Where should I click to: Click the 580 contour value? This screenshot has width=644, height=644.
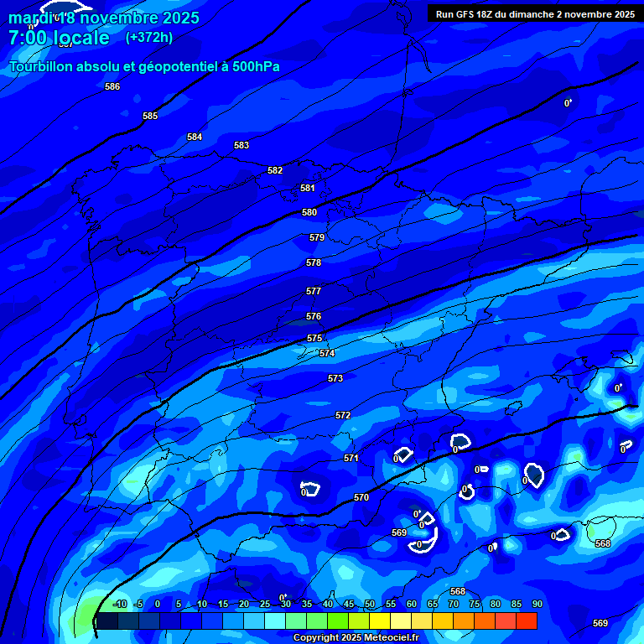[x=309, y=212]
